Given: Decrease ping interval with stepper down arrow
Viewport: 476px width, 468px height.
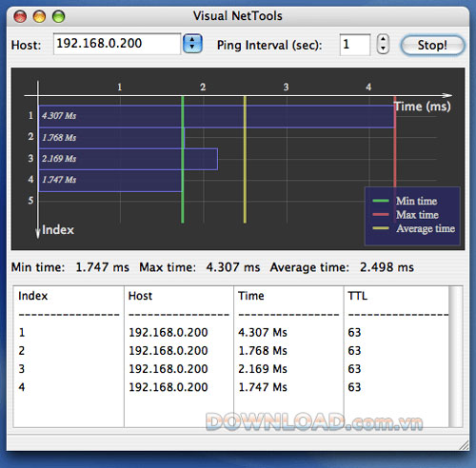Looking at the screenshot, I should pos(383,49).
